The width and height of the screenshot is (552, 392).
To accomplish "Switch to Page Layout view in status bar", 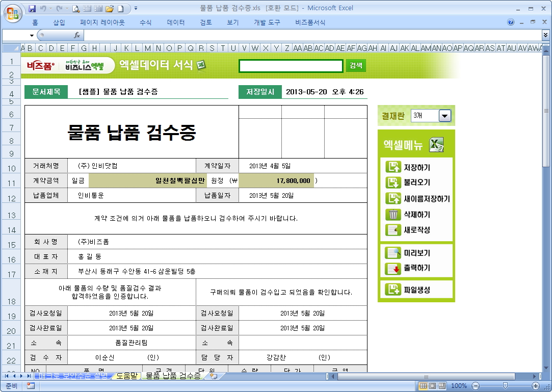I will coord(432,386).
